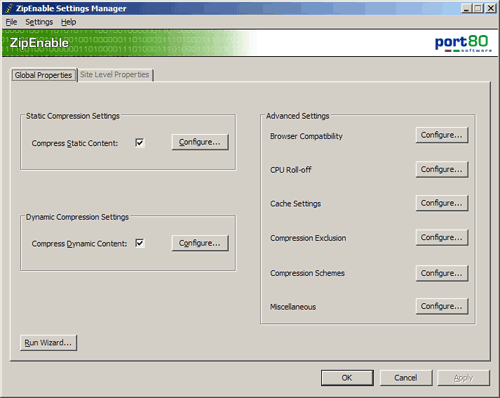Click the Dynamic Compression Settings heading
Viewport: 500px width, 398px height.
click(77, 217)
